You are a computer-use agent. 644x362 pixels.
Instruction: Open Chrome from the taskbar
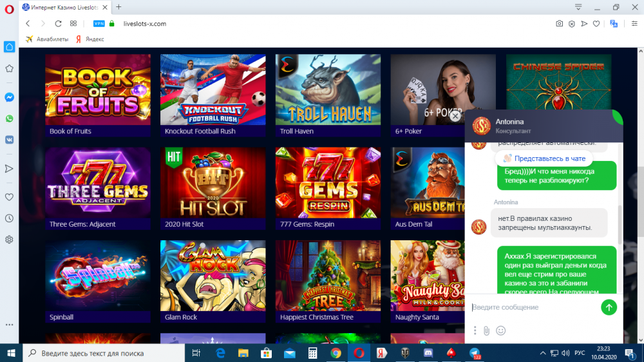pos(336,353)
